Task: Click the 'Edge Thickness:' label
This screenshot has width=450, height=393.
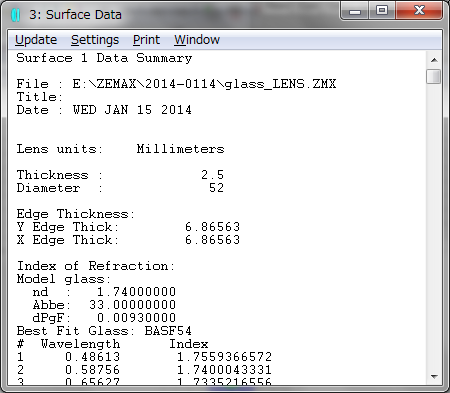Action: [x=76, y=214]
